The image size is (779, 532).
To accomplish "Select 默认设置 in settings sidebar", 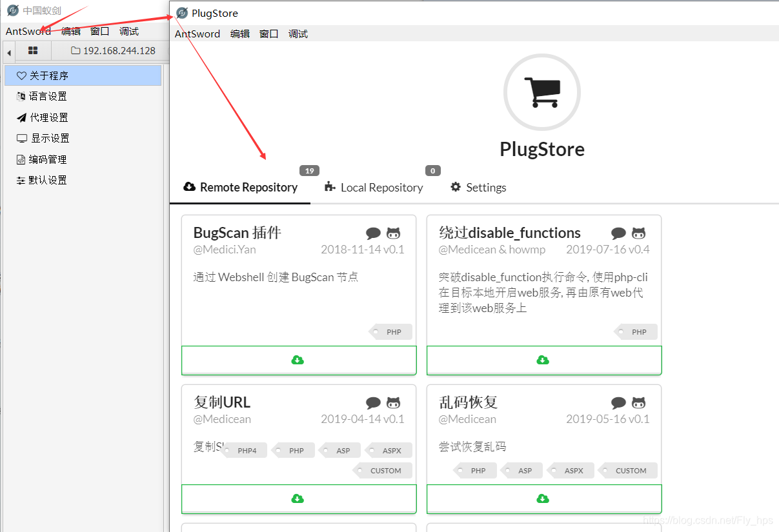I will pyautogui.click(x=83, y=180).
